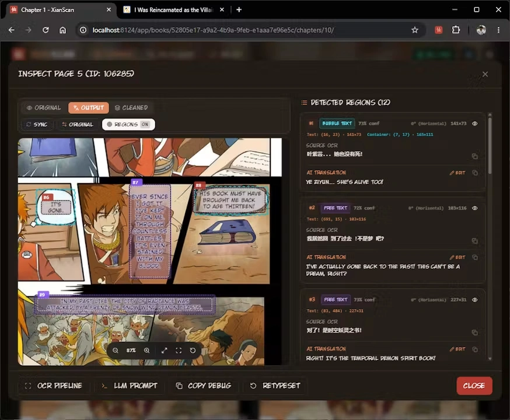Turn off the Regions overlay toggle

[x=128, y=124]
